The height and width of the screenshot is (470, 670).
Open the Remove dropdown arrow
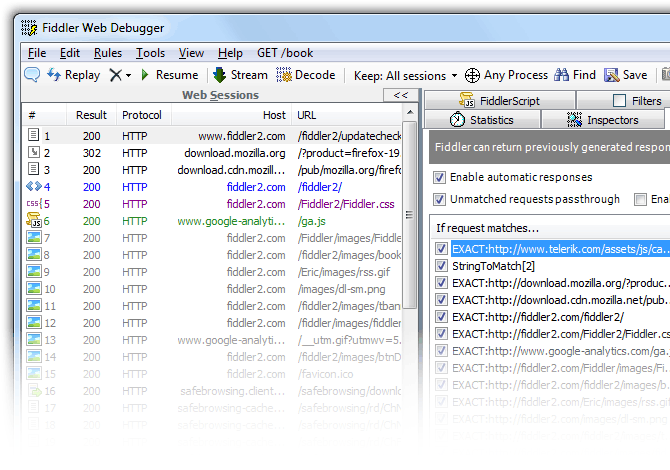(x=128, y=76)
